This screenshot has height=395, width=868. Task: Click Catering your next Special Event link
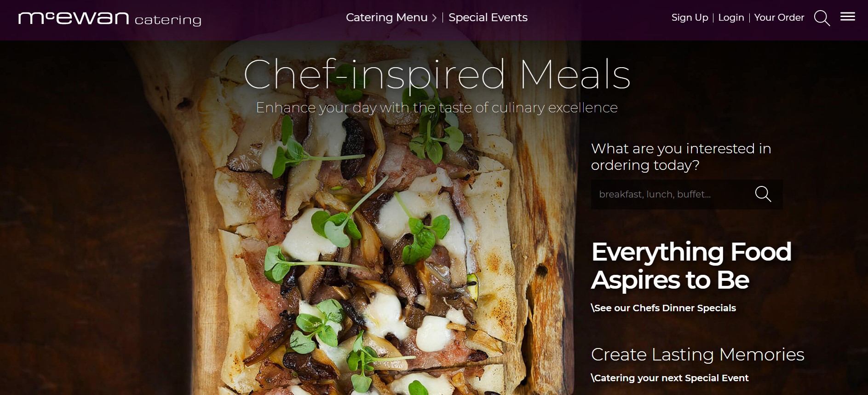click(x=670, y=378)
